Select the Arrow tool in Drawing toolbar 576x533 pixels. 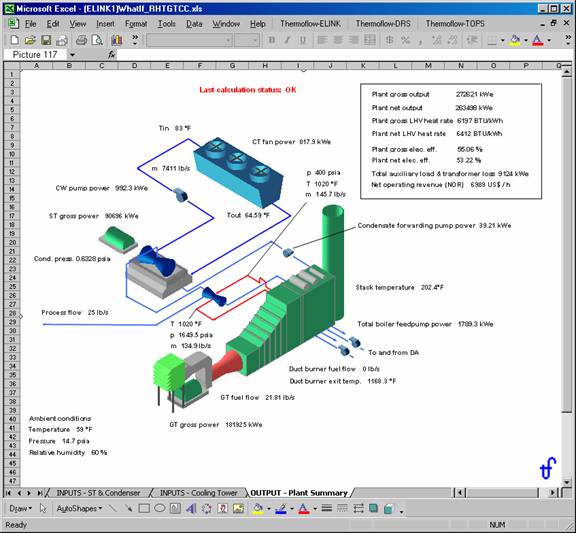click(x=128, y=508)
